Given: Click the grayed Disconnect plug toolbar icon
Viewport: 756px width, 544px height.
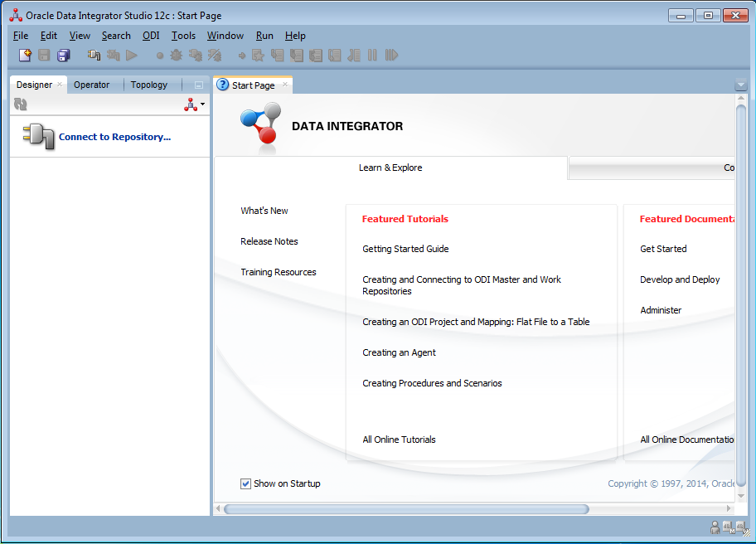Looking at the screenshot, I should (113, 55).
